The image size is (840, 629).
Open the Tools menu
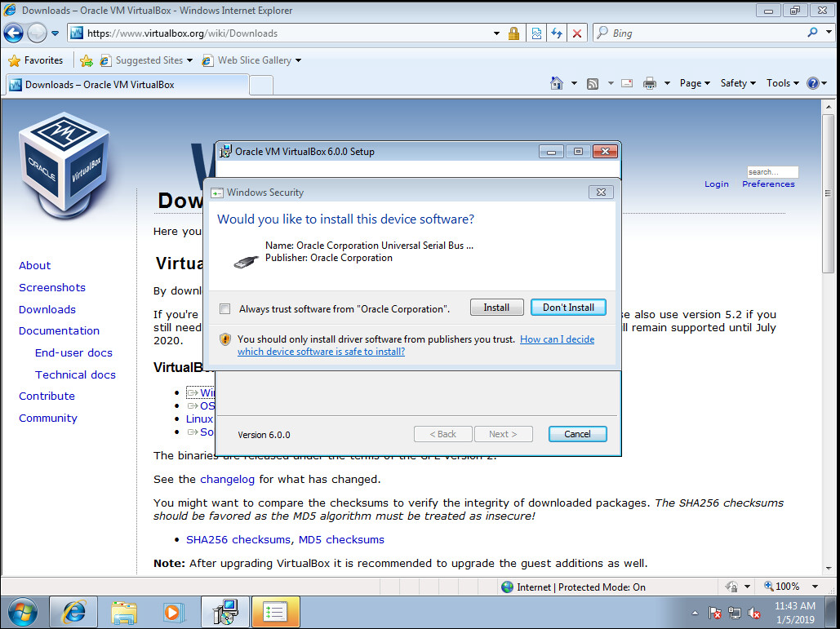[782, 83]
